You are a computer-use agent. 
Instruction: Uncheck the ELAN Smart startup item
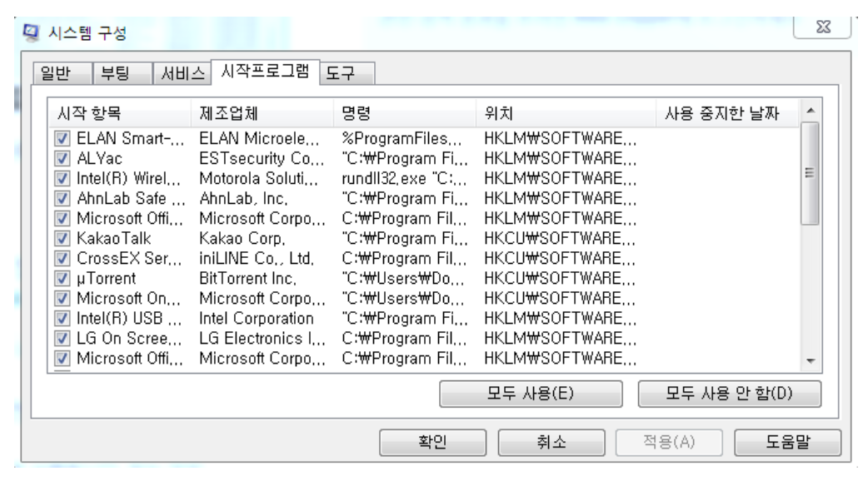point(62,138)
